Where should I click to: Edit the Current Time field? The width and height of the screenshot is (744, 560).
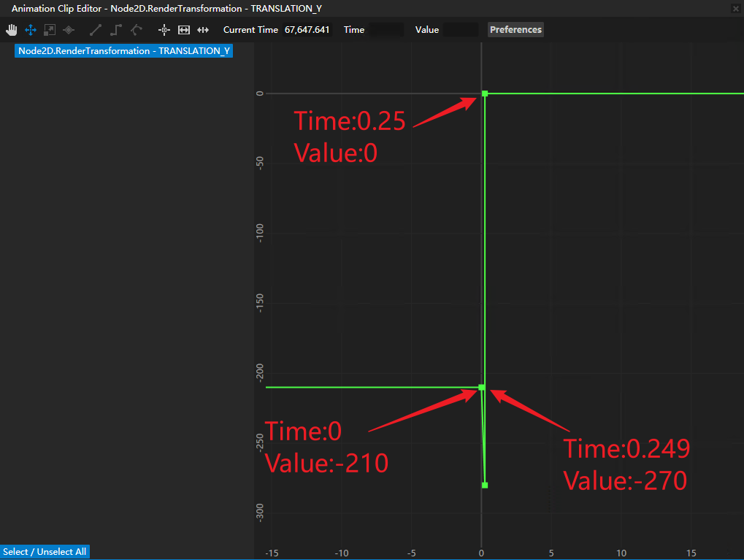307,29
